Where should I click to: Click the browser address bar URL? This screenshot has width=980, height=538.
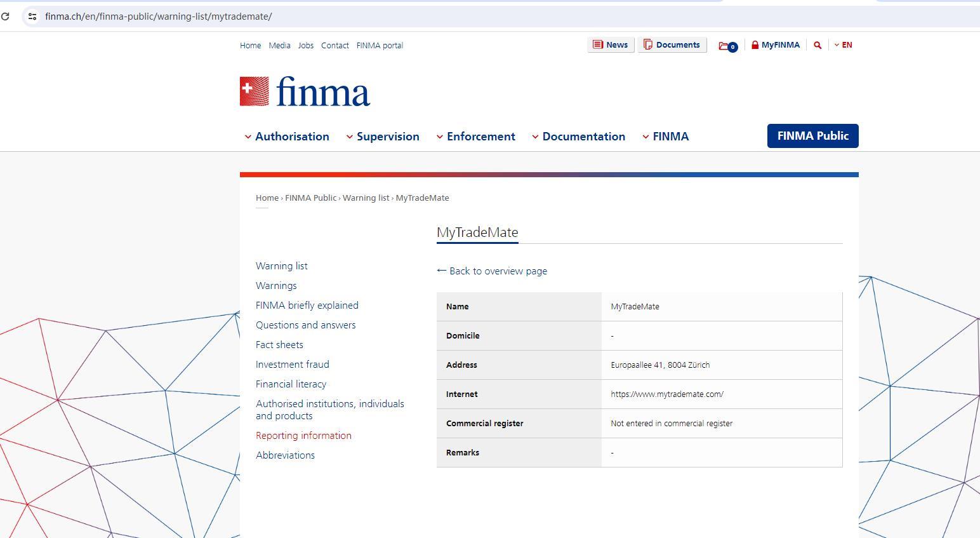[x=158, y=17]
